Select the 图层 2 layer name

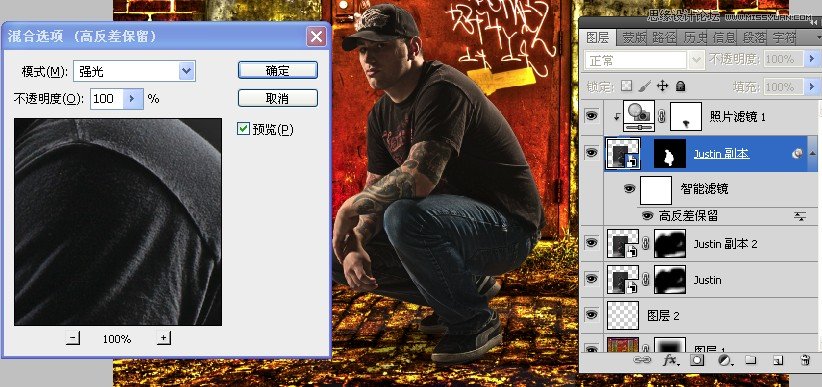663,316
